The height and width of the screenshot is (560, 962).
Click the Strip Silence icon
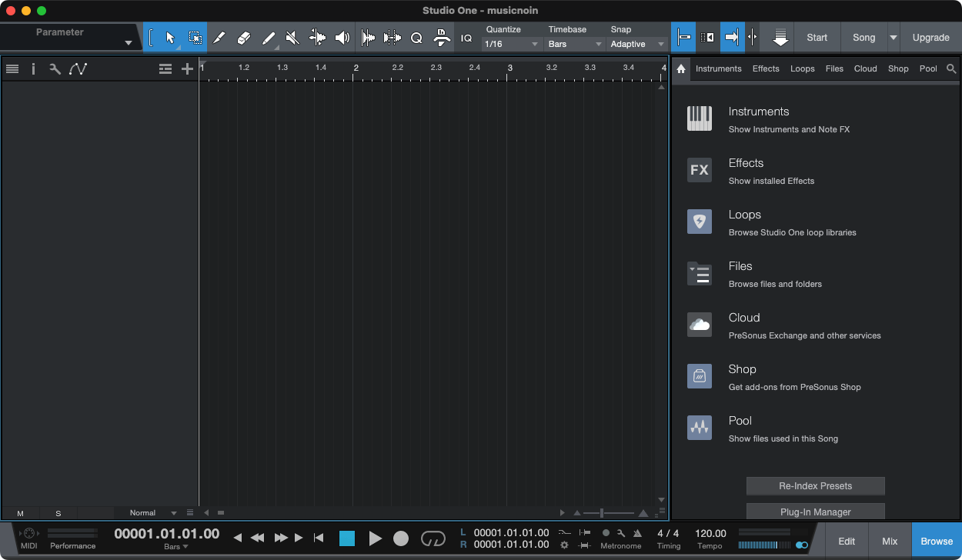[x=368, y=38]
